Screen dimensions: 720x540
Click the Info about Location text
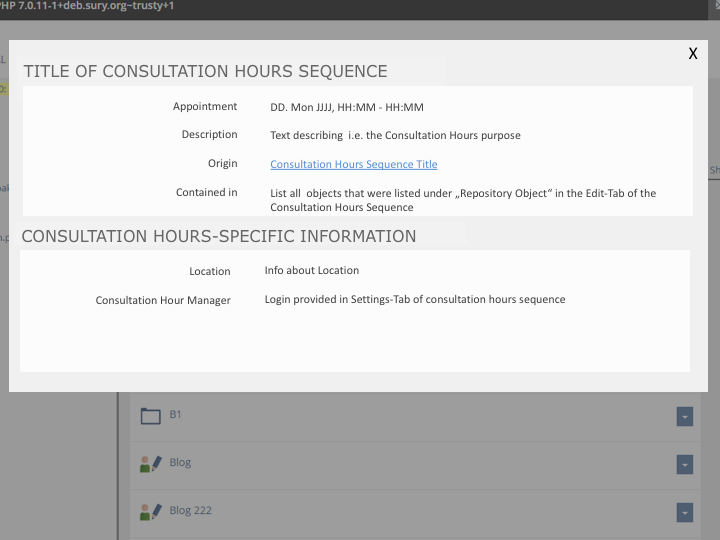(x=312, y=270)
